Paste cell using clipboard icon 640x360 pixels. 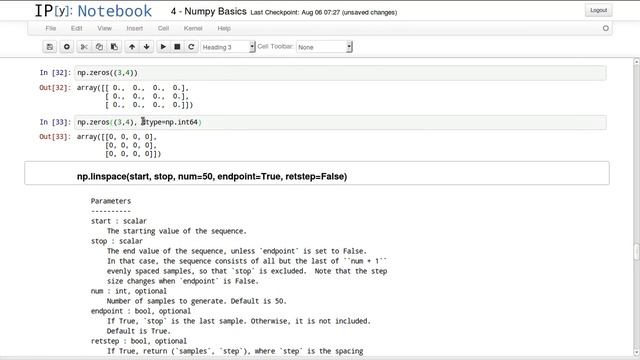(114, 47)
